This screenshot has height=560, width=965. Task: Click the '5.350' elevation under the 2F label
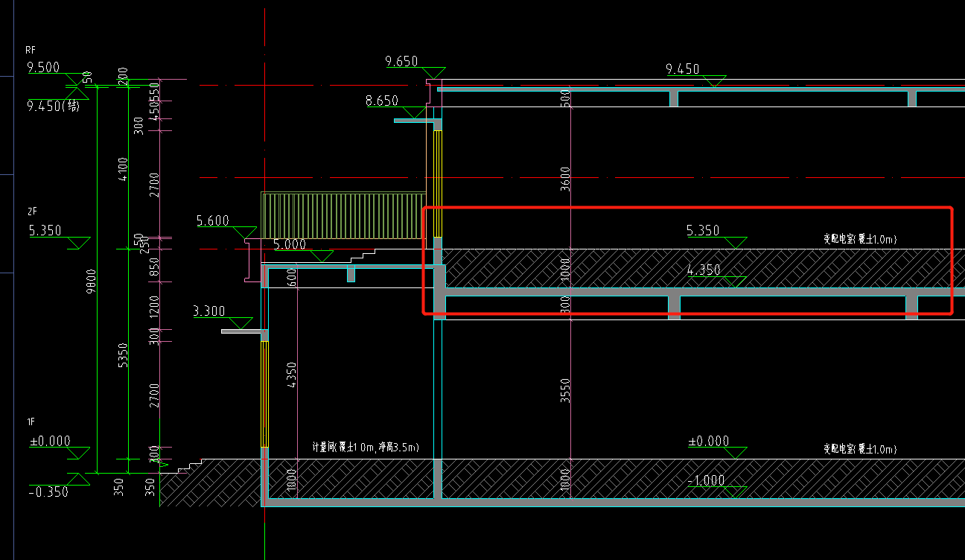(x=45, y=231)
